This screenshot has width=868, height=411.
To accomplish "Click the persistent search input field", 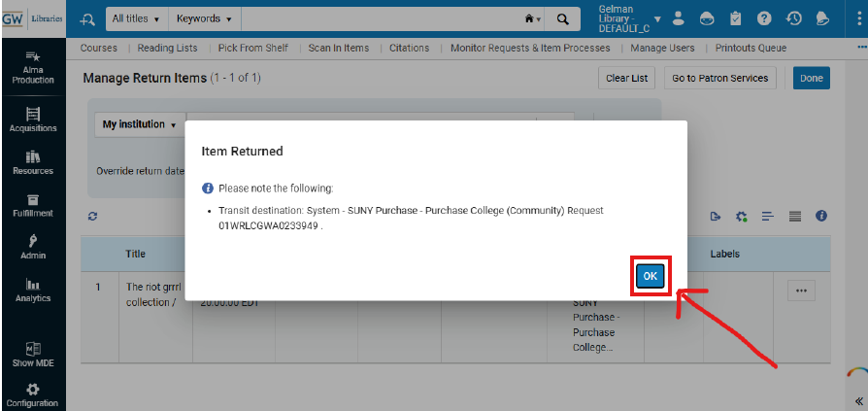I will 379,18.
